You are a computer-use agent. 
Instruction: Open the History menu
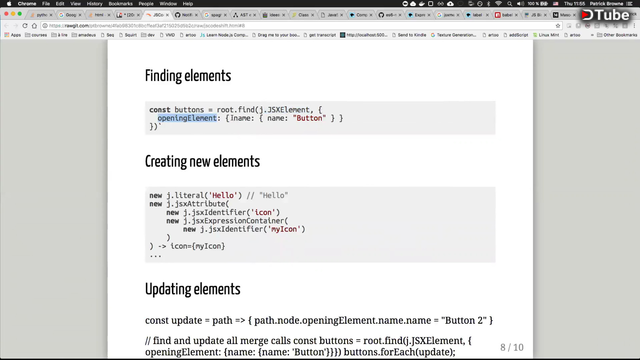point(94,4)
